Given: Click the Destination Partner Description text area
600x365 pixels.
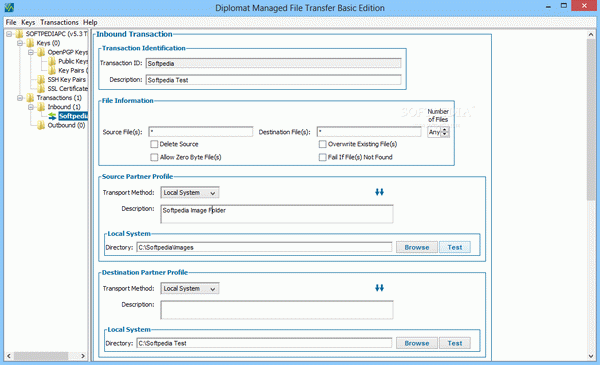Looking at the screenshot, I should (277, 310).
